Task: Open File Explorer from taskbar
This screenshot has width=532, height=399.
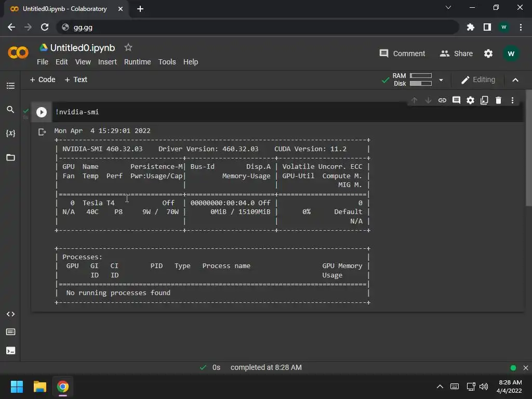Action: click(x=39, y=387)
